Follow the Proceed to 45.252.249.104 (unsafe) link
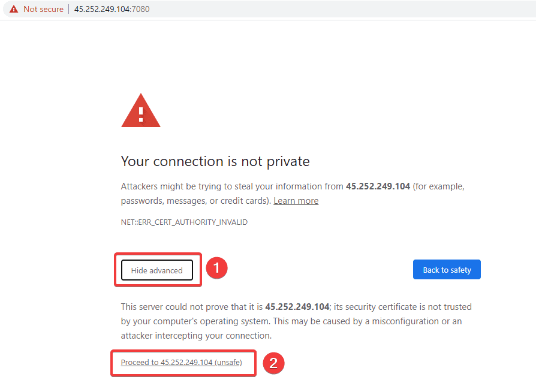 click(x=181, y=363)
